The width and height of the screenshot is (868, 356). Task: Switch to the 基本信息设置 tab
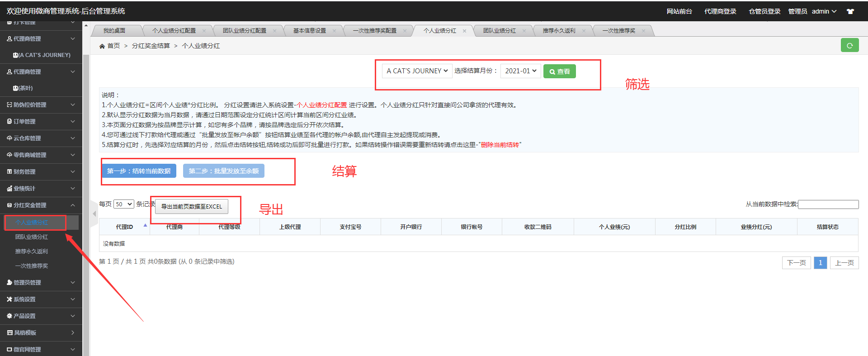(x=309, y=31)
